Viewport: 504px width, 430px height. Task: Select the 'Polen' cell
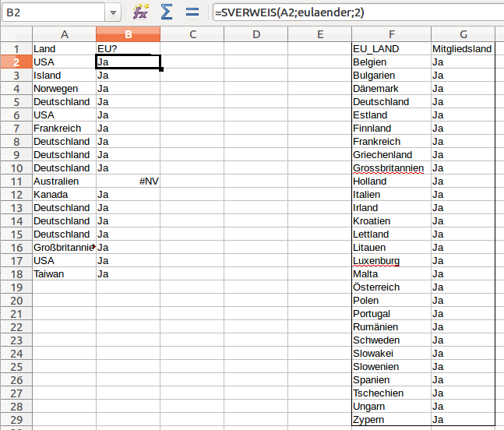tap(392, 301)
